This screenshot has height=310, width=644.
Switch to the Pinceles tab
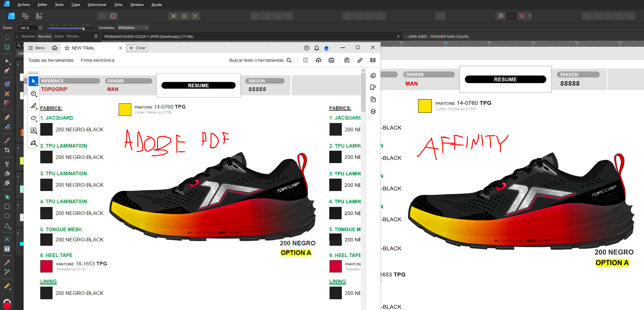tap(73, 36)
